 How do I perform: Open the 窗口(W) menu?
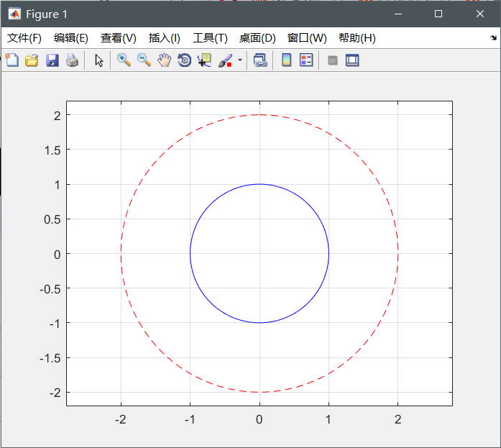click(x=307, y=38)
